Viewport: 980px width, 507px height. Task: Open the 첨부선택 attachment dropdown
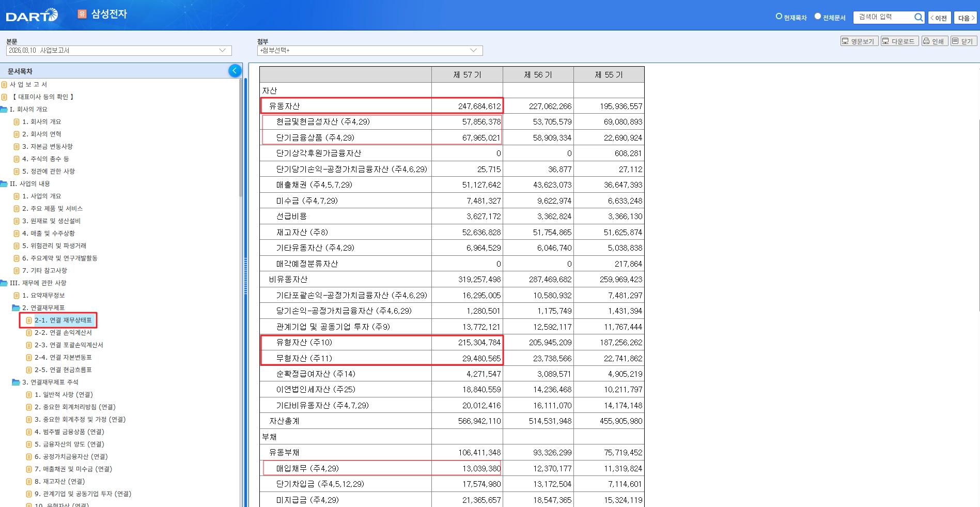(x=369, y=51)
